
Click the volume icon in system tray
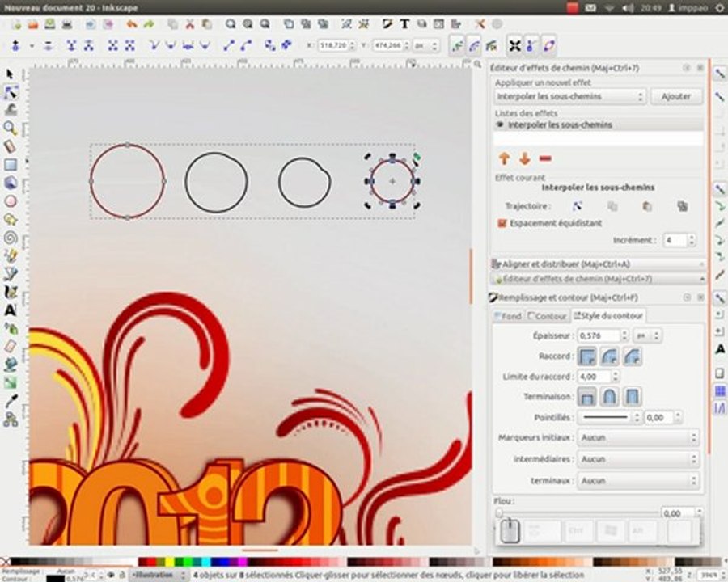627,8
